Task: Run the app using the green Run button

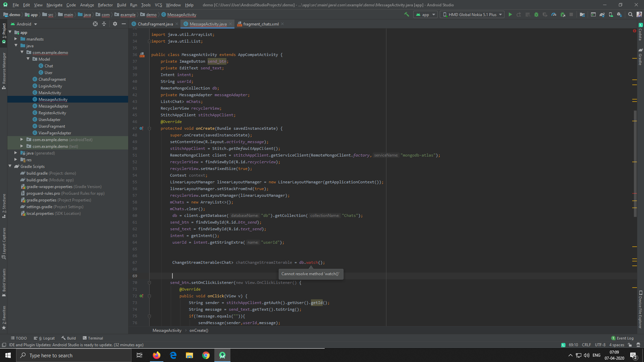Action: pos(510,14)
